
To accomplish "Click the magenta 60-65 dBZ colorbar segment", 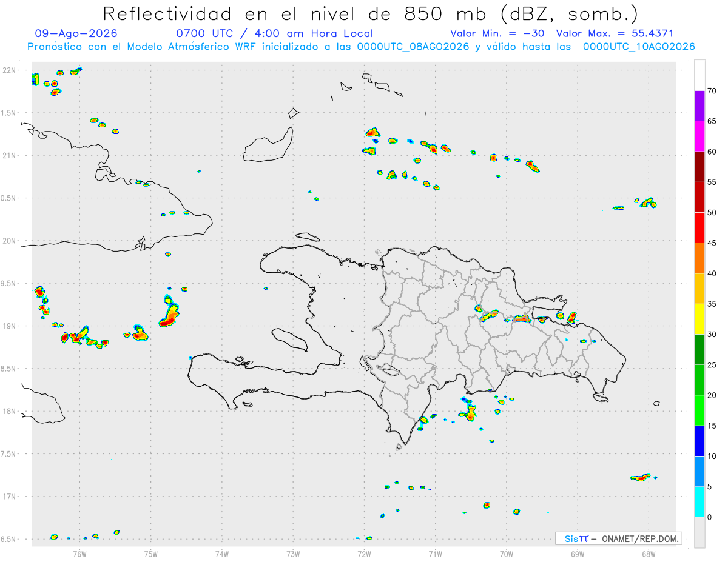I will pyautogui.click(x=699, y=136).
